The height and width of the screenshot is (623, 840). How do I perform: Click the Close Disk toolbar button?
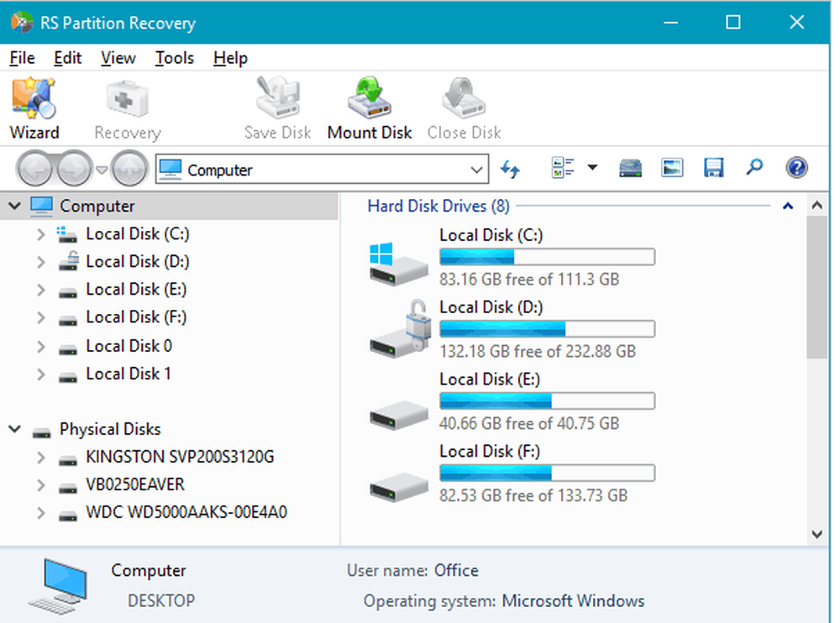point(464,109)
